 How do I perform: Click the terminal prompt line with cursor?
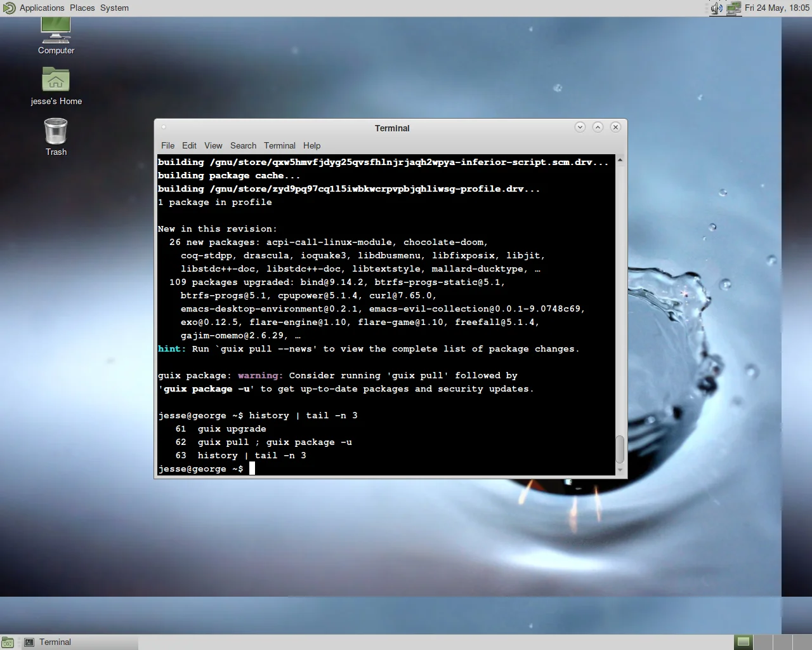point(206,468)
